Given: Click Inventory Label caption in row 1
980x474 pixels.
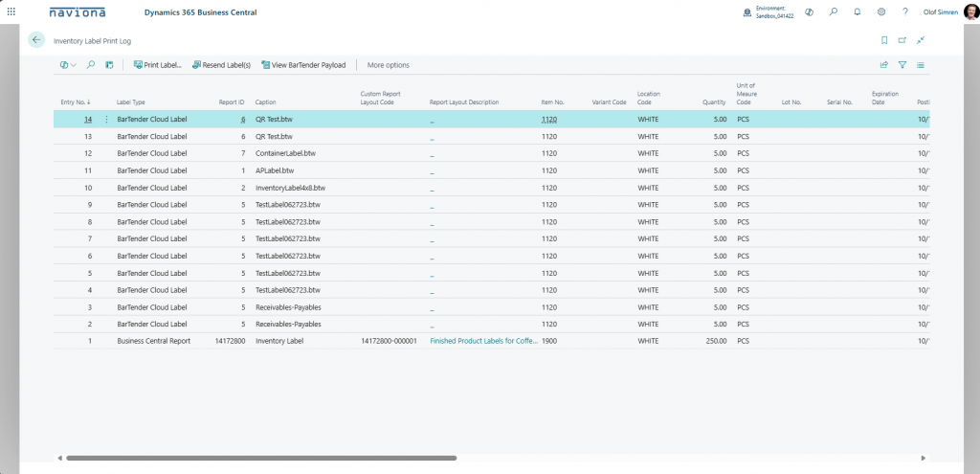Looking at the screenshot, I should pos(279,341).
